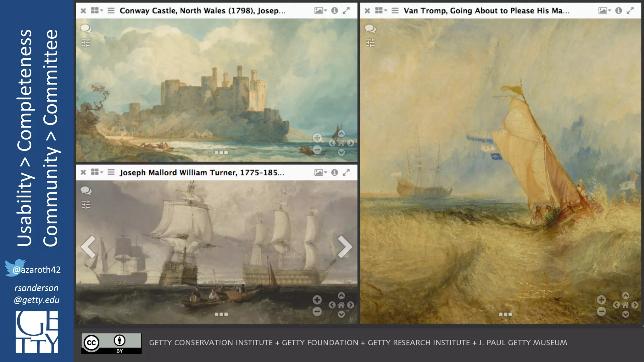Toggle annotations in Conway Castle window
Viewport: 644px width, 362px height.
[x=86, y=29]
